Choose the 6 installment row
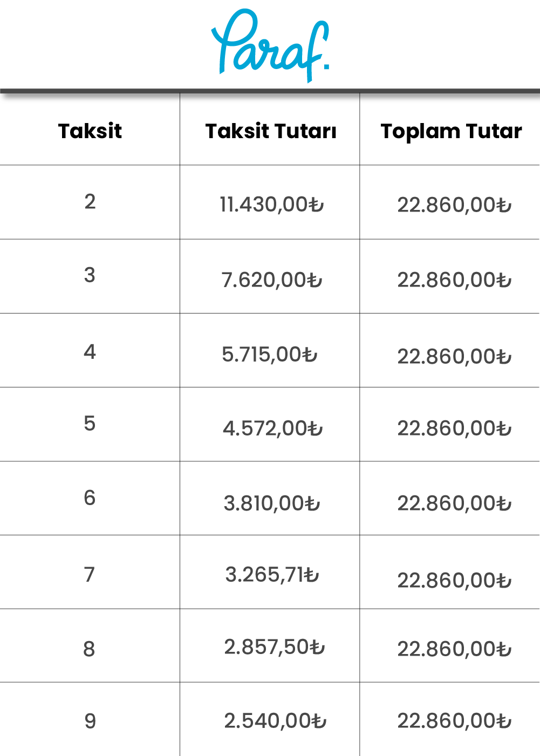540x756 pixels. pyautogui.click(x=270, y=498)
